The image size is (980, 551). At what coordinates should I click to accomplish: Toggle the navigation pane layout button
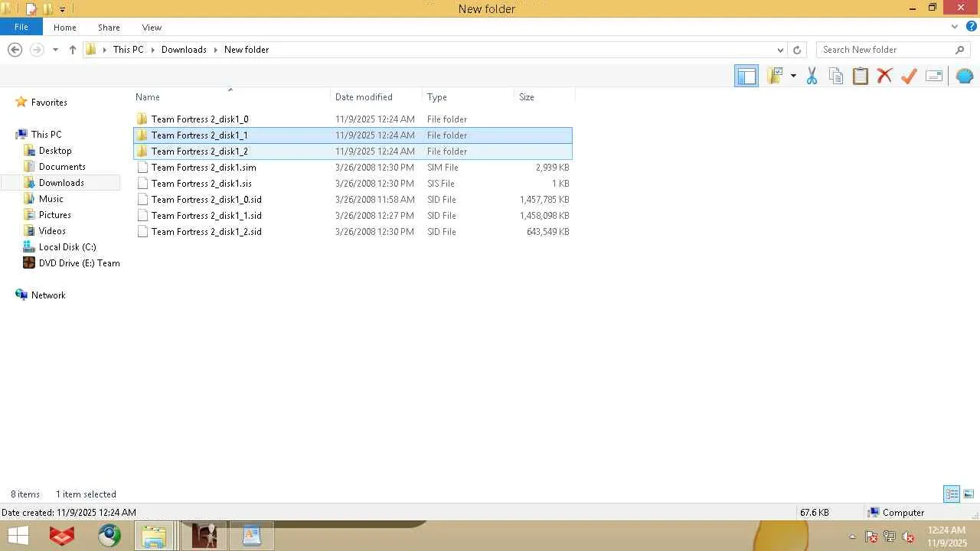tap(746, 76)
